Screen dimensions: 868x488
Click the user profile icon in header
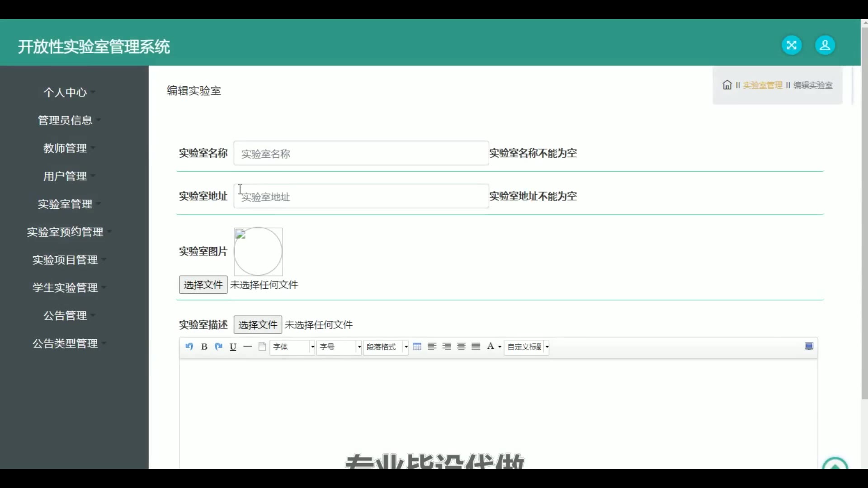point(825,45)
